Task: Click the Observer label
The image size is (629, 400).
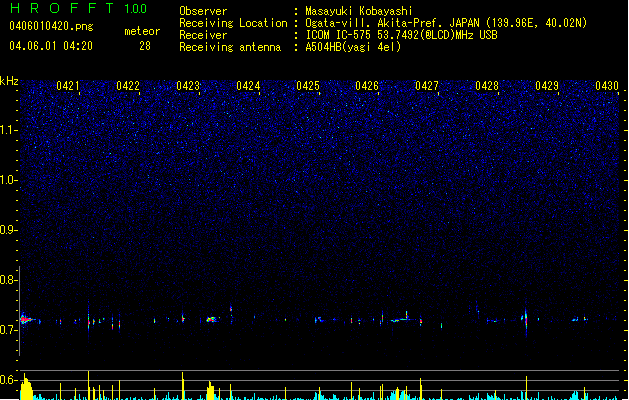Action: (x=203, y=11)
